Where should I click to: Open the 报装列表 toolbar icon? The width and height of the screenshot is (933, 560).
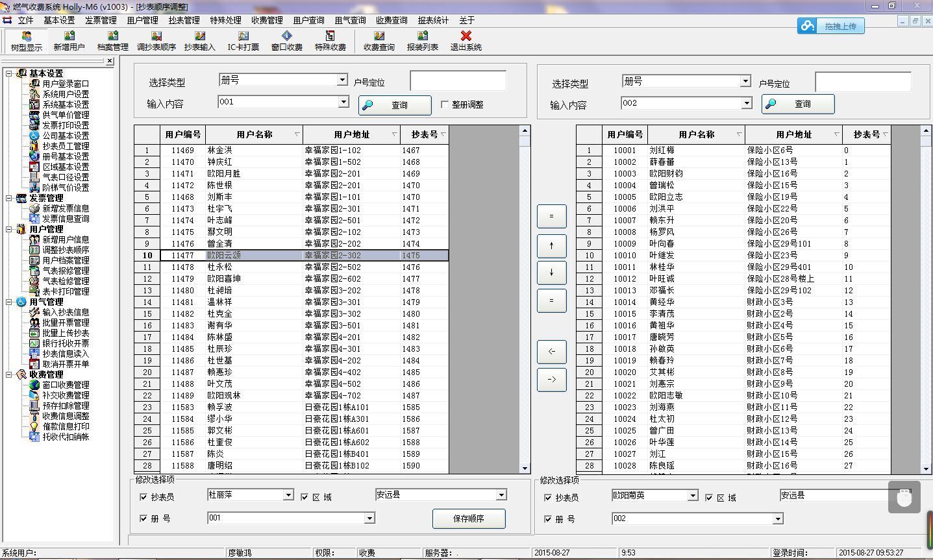tap(422, 40)
